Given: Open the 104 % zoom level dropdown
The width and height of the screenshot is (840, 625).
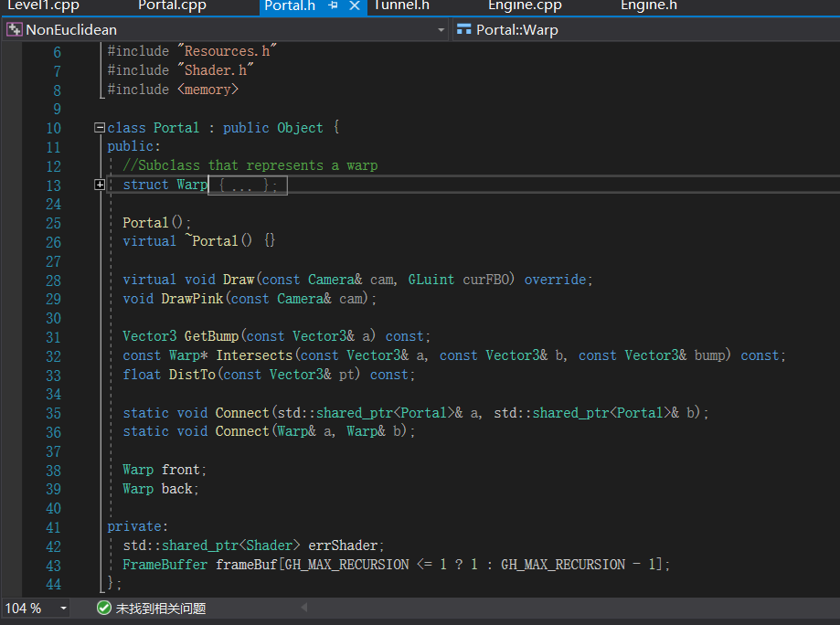Looking at the screenshot, I should (x=63, y=608).
